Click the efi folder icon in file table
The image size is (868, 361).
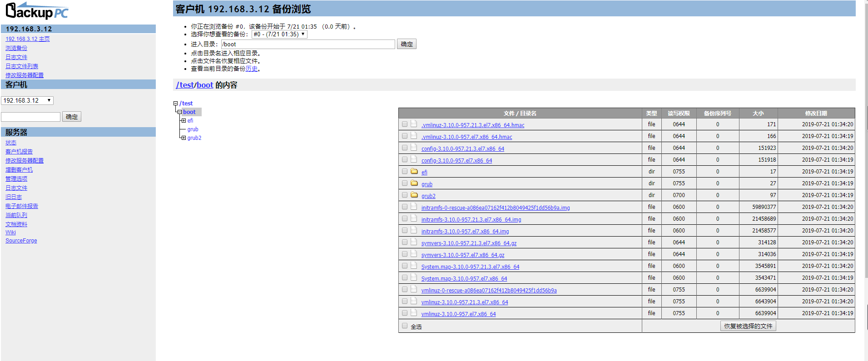[x=414, y=171]
